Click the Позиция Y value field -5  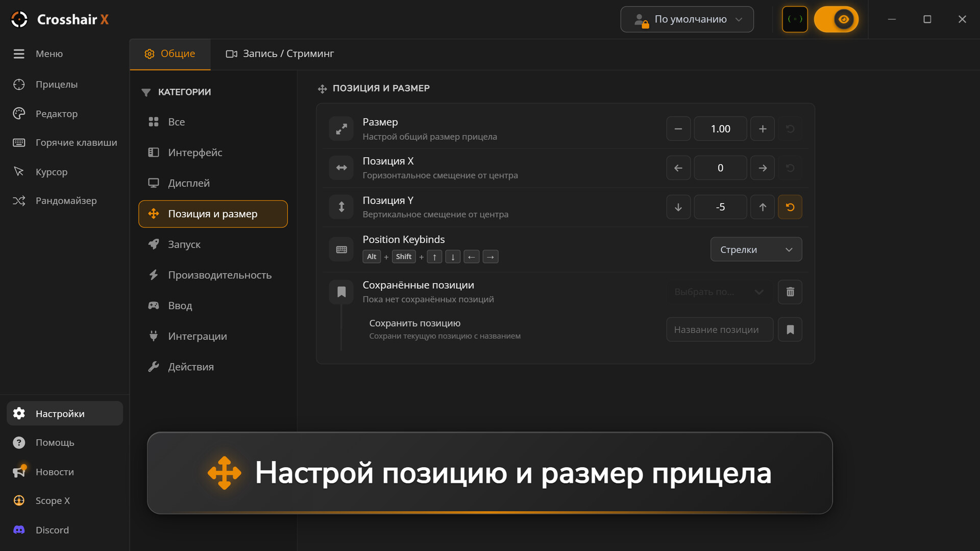pyautogui.click(x=720, y=207)
